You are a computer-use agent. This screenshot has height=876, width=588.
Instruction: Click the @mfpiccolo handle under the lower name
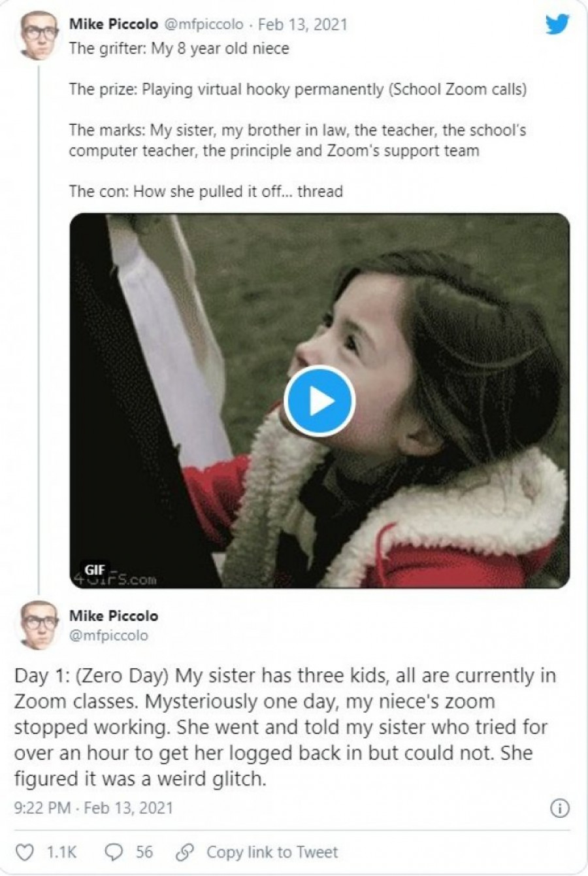click(108, 635)
